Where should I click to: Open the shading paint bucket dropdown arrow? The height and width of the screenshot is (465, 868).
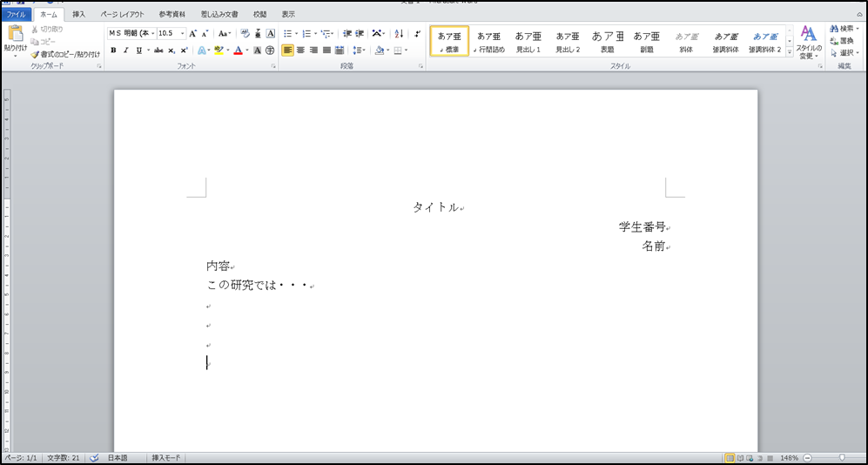point(387,51)
